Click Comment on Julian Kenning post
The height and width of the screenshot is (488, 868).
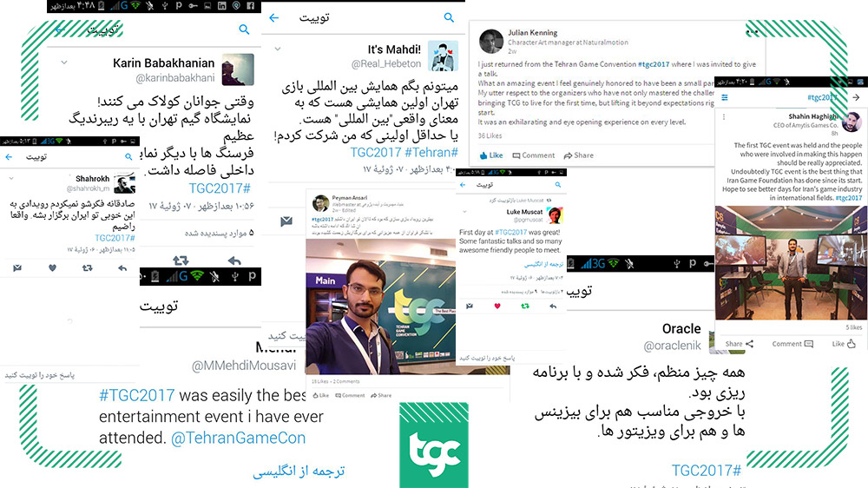(x=534, y=155)
